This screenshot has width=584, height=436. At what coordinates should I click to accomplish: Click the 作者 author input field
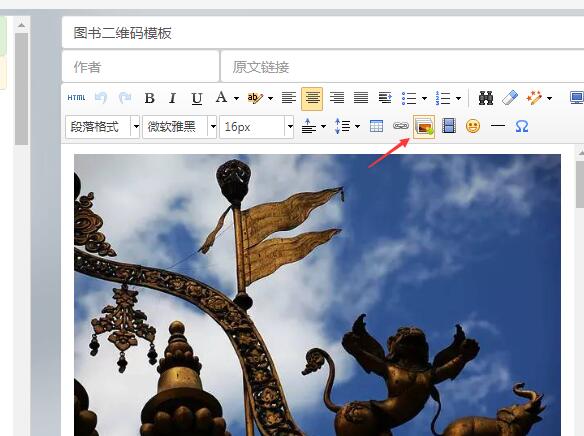[140, 67]
